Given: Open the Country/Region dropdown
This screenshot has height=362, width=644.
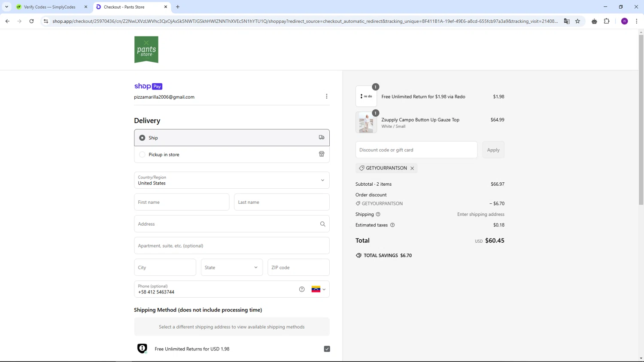Looking at the screenshot, I should (x=231, y=180).
